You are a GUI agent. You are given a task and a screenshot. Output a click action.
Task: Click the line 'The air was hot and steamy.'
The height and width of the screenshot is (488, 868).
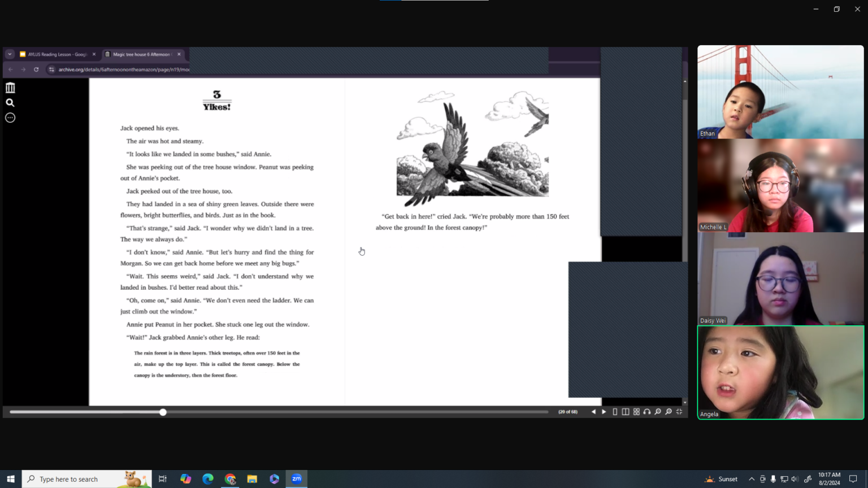(165, 141)
